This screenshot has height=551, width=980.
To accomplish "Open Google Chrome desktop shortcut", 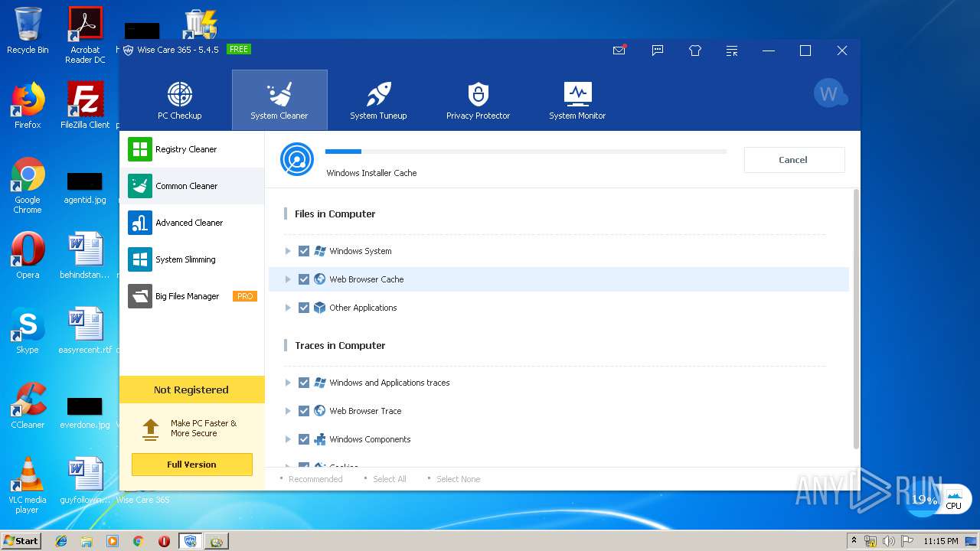I will point(28,185).
